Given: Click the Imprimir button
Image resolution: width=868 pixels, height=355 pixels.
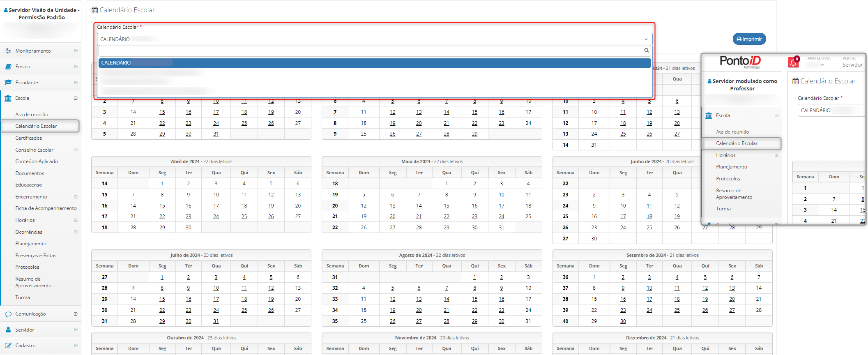Looking at the screenshot, I should pyautogui.click(x=749, y=39).
